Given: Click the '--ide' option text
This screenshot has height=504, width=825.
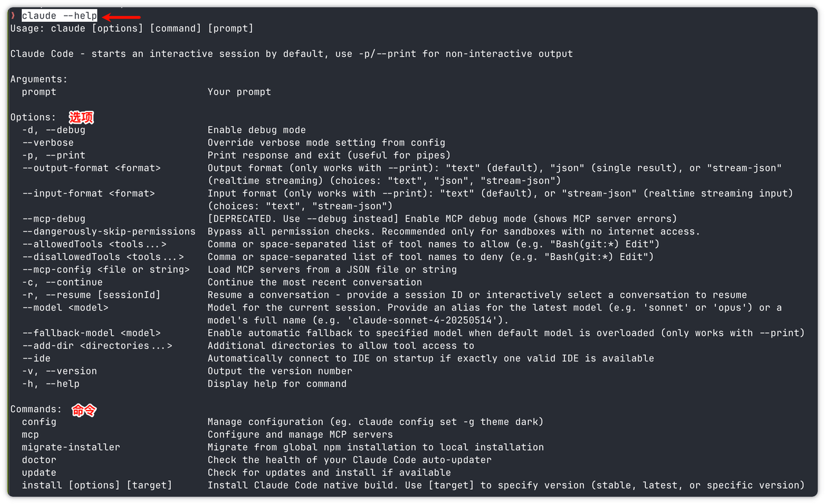Looking at the screenshot, I should 36,358.
